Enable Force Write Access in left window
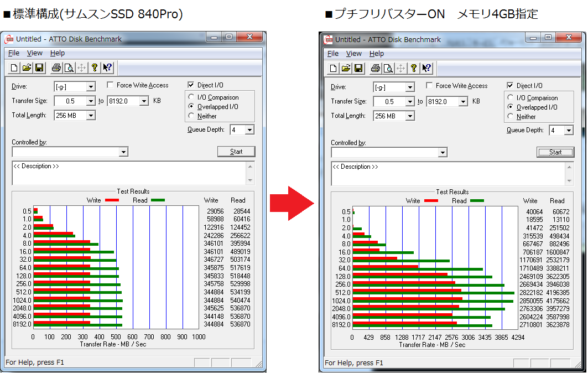This screenshot has height=373, width=588. (110, 85)
